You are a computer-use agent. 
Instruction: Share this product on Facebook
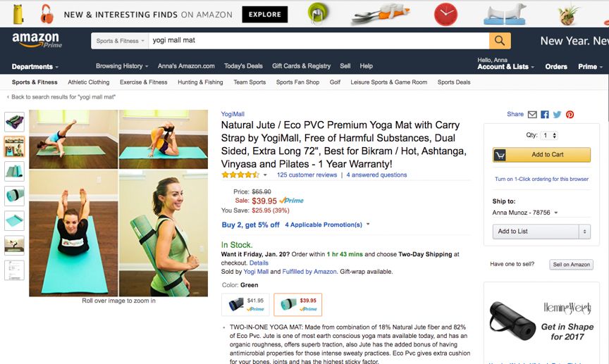(545, 115)
